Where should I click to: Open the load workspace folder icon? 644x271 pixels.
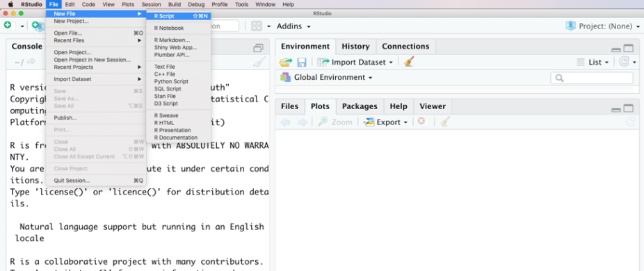285,63
